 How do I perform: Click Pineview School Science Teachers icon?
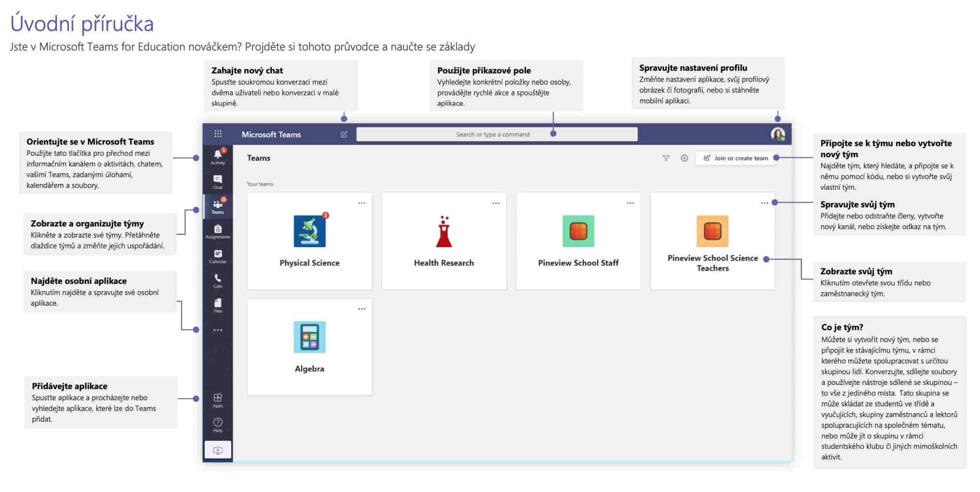coord(713,231)
